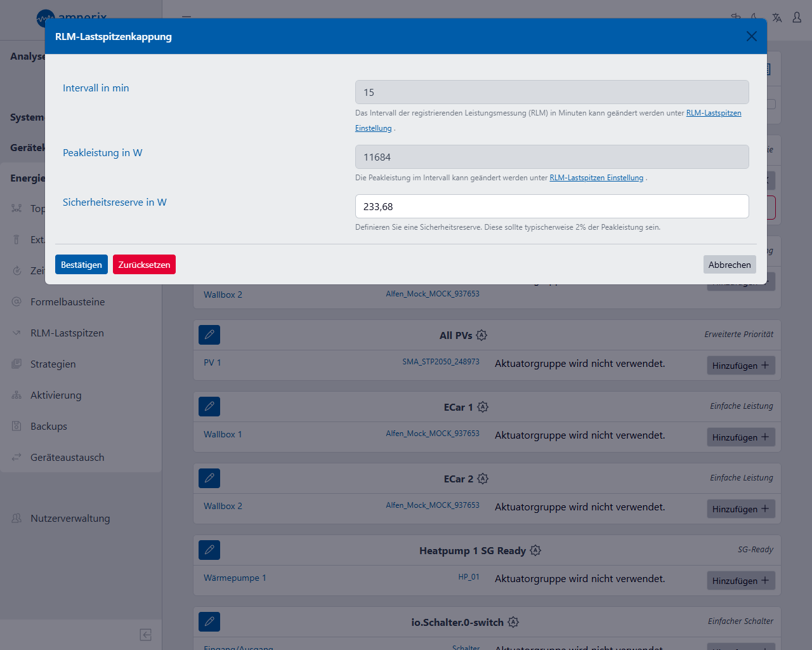Click Hinzufügen for PV 1 row
Screen dimensions: 812x650
[740, 366]
